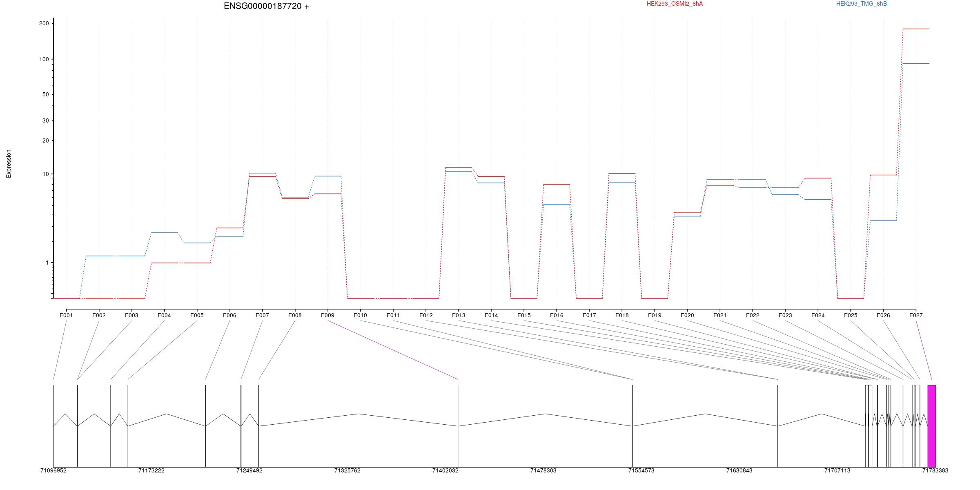Click the 20 tick on y-axis
The image size is (980, 490).
(x=45, y=140)
